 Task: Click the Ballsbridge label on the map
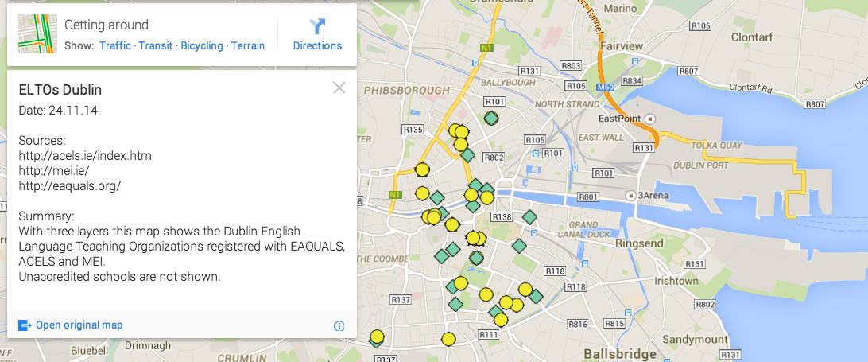[x=620, y=354]
